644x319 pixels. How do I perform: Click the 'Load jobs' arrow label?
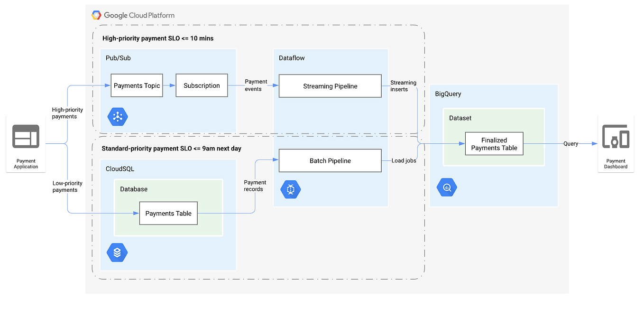coord(404,160)
